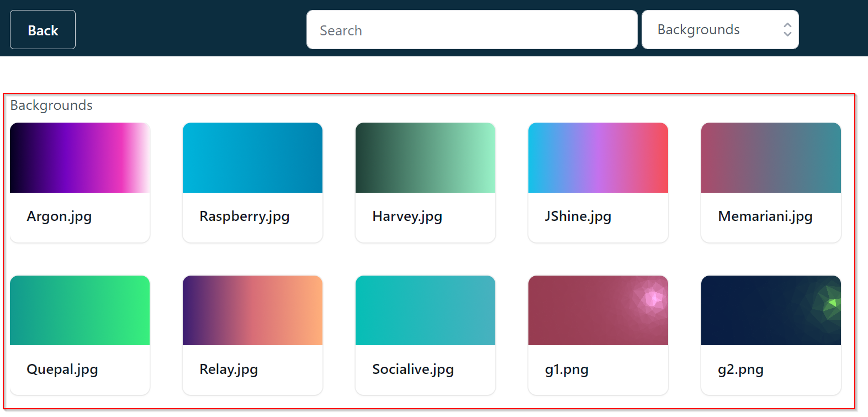868x417 pixels.
Task: Click the Argon.jpg file name label
Action: [59, 217]
